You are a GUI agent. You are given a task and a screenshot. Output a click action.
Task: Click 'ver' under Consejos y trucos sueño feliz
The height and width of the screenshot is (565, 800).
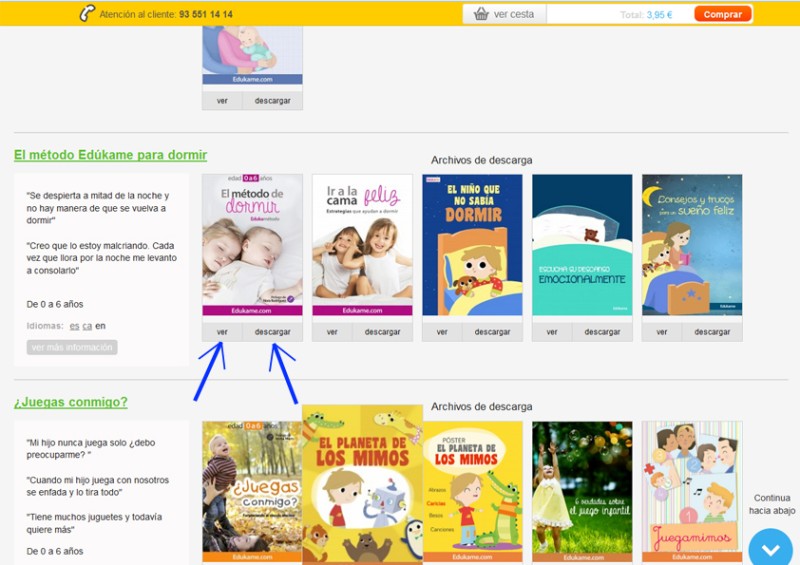pos(662,332)
